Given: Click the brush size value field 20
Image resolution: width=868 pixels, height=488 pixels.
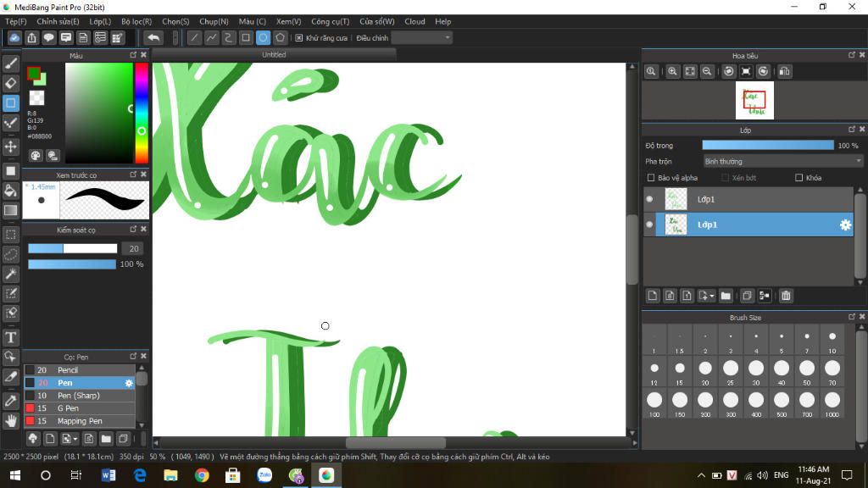Looking at the screenshot, I should point(133,248).
